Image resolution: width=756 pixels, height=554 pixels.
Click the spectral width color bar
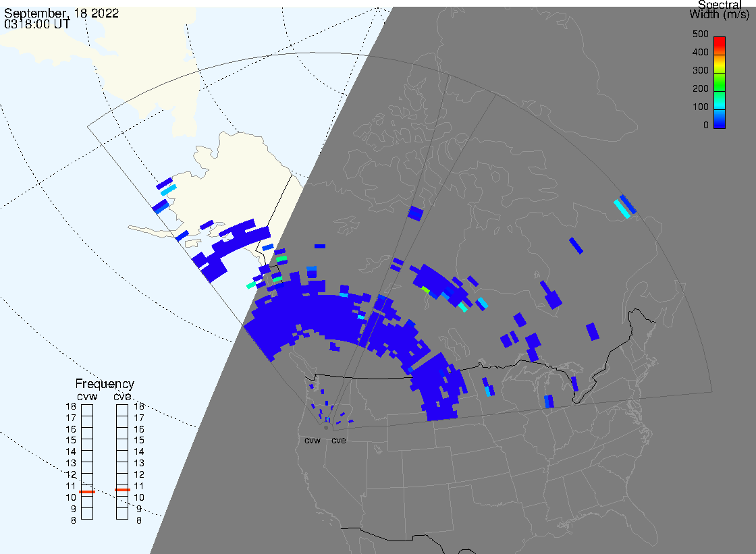pyautogui.click(x=720, y=82)
